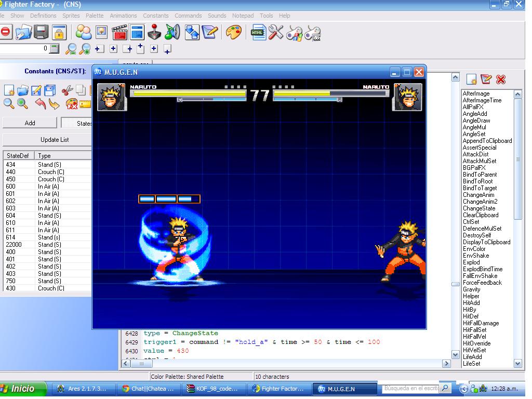The width and height of the screenshot is (532, 399).
Task: Select StateDef 22000 row
Action: click(47, 245)
